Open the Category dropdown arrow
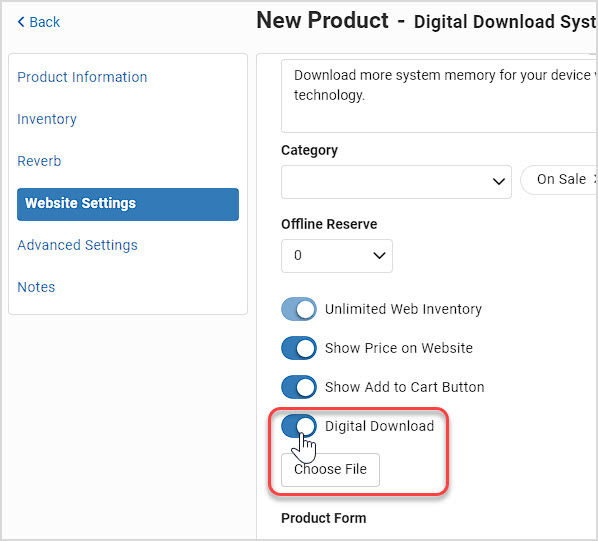 [x=498, y=181]
